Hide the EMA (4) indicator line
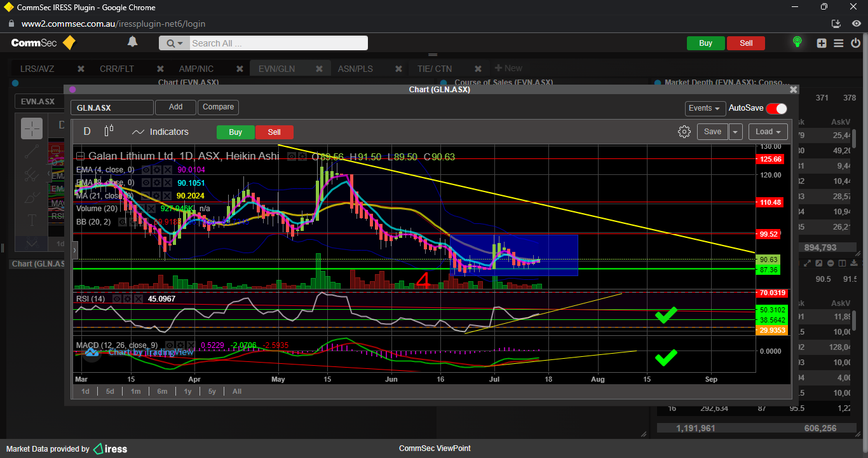868x458 pixels. pos(146,170)
